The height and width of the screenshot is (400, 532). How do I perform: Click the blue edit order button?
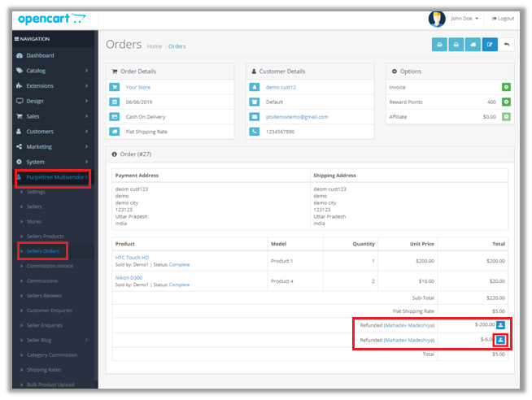click(x=490, y=45)
